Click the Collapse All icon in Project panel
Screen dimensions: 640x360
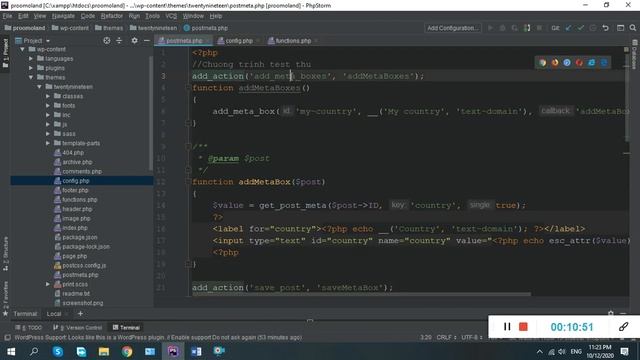click(x=119, y=40)
